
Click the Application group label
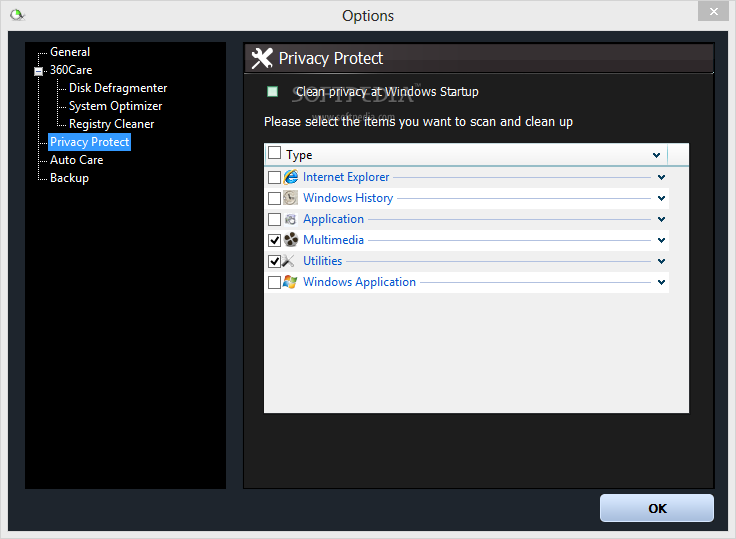coord(333,219)
